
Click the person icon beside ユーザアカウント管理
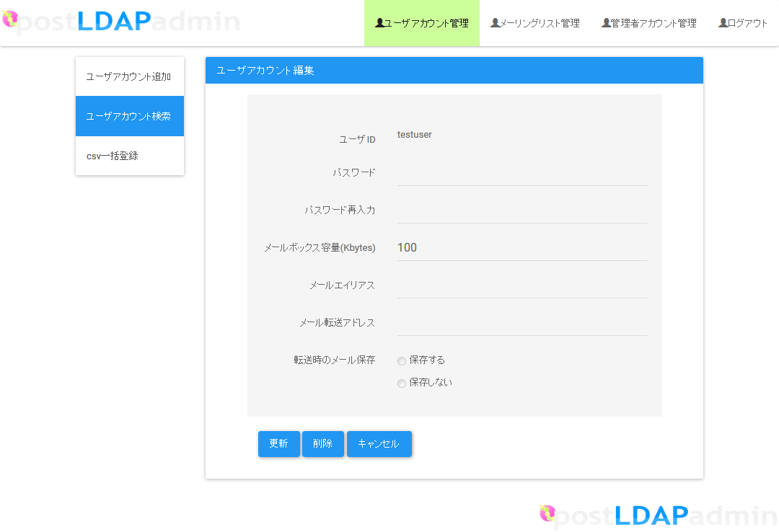pos(379,23)
